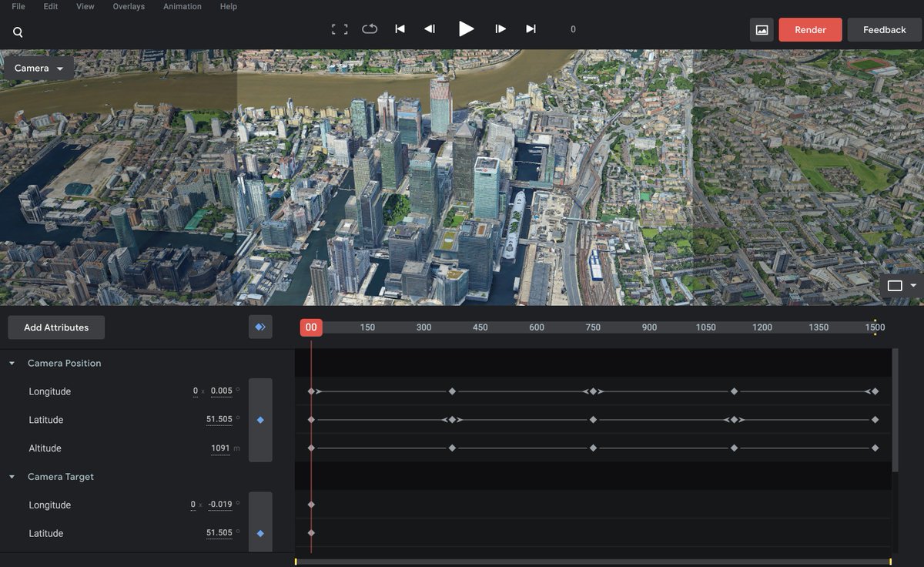Viewport: 924px width, 567px height.
Task: Click the right yellow range handle
Action: coord(891,562)
